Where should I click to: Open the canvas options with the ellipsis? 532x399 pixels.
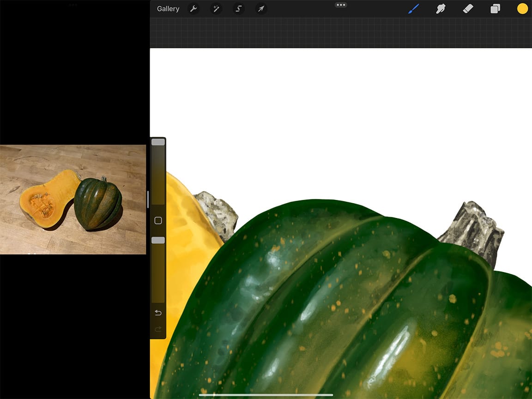[x=341, y=5]
